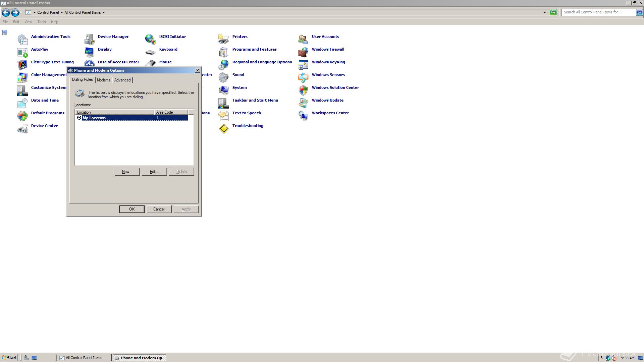Open the Workspaces Center icon
The width and height of the screenshot is (644, 362).
tap(303, 116)
